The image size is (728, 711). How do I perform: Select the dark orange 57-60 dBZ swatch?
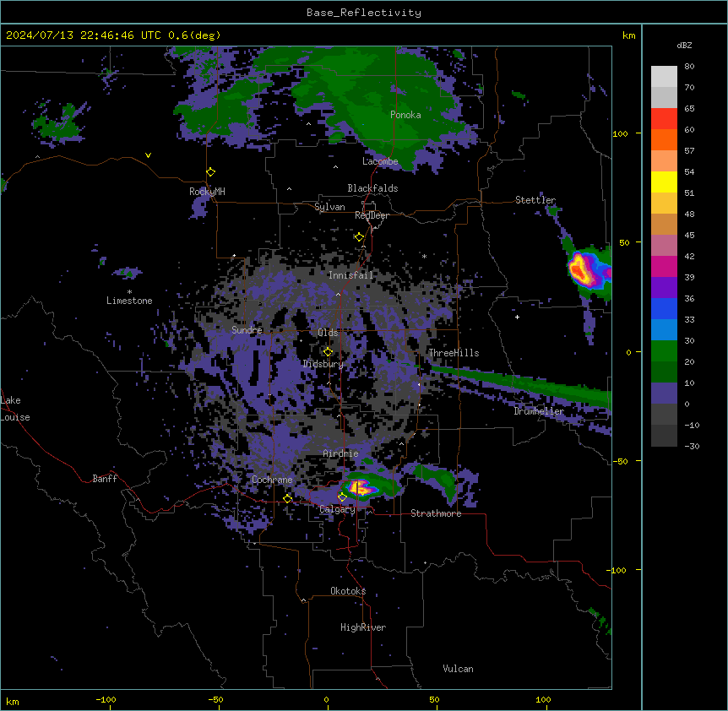(x=664, y=139)
